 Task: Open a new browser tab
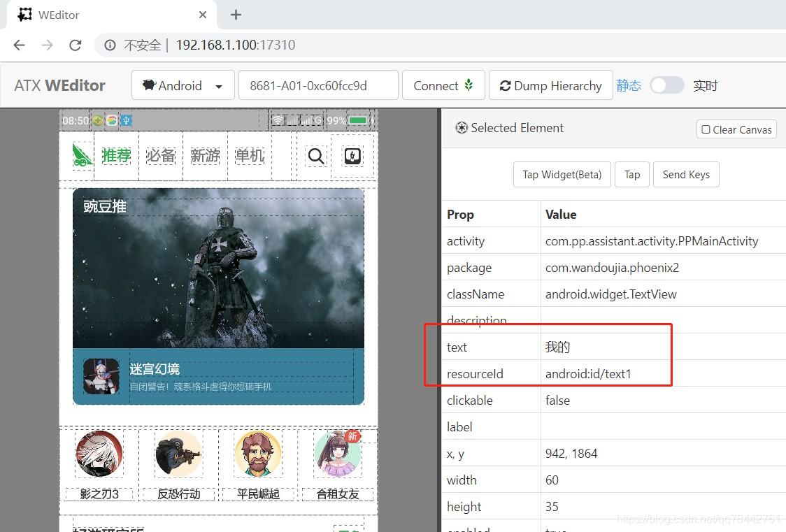(x=236, y=15)
